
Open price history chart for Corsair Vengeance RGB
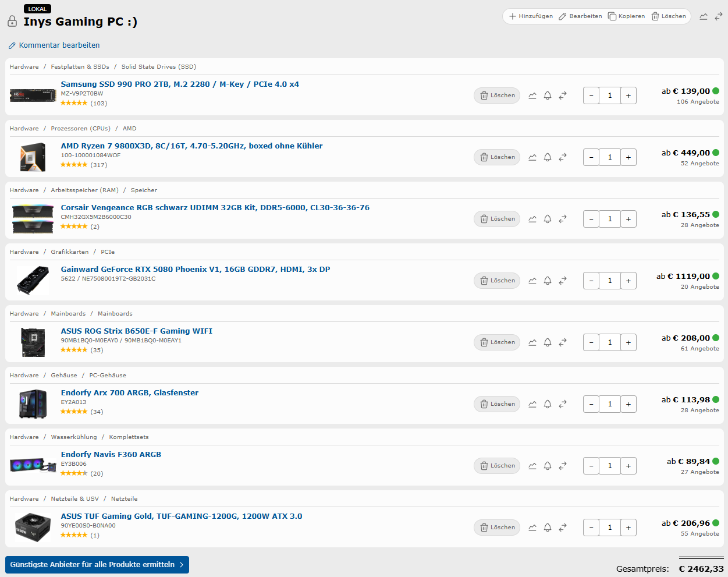532,219
